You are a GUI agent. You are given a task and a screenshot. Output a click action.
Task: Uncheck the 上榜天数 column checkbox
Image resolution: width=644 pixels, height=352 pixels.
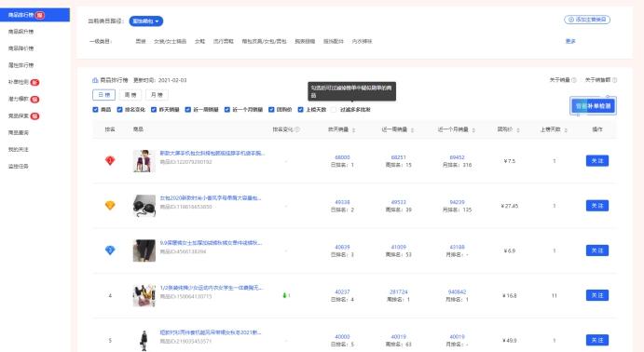(300, 110)
